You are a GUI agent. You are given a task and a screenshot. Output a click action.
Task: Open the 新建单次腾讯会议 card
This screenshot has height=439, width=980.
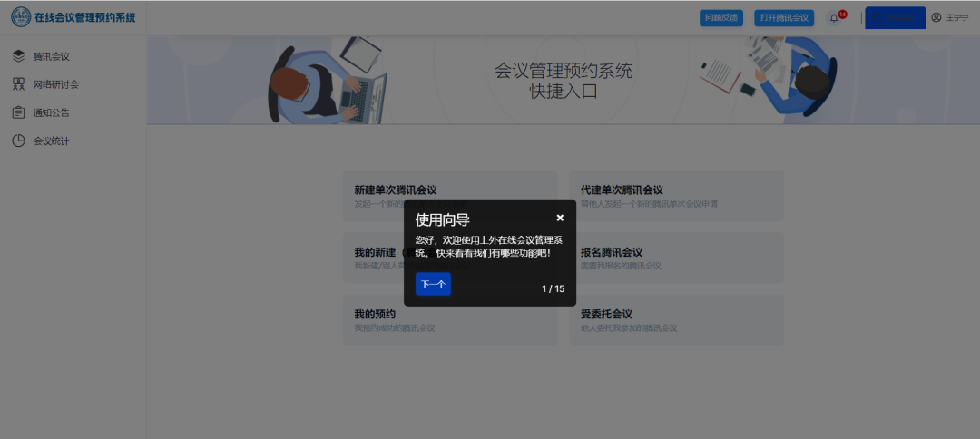pyautogui.click(x=450, y=195)
